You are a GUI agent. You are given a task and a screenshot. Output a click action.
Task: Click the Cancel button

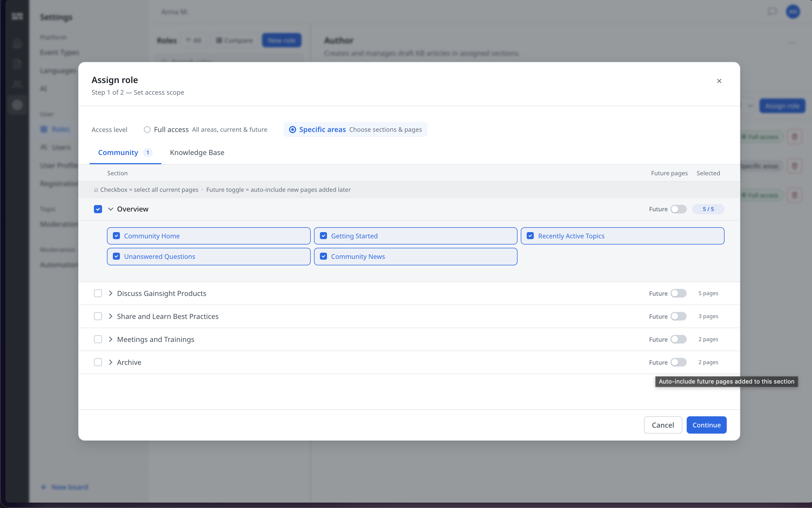click(x=663, y=425)
